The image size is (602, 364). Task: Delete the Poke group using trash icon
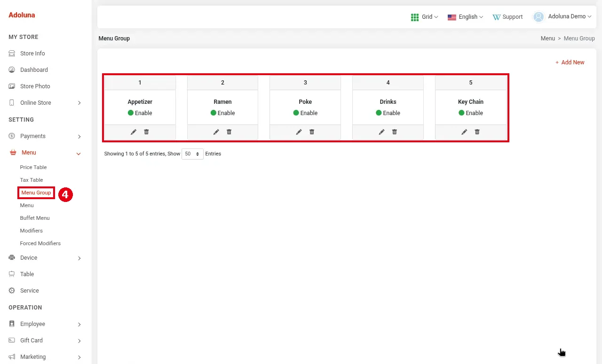(312, 132)
